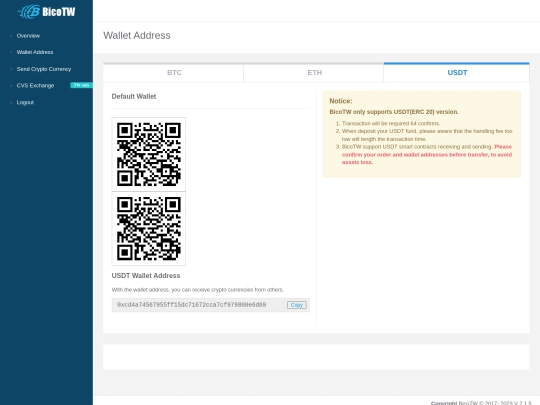This screenshot has width=540, height=405.
Task: Click 'Transaction will be required 64 confirms.'
Action: (391, 123)
